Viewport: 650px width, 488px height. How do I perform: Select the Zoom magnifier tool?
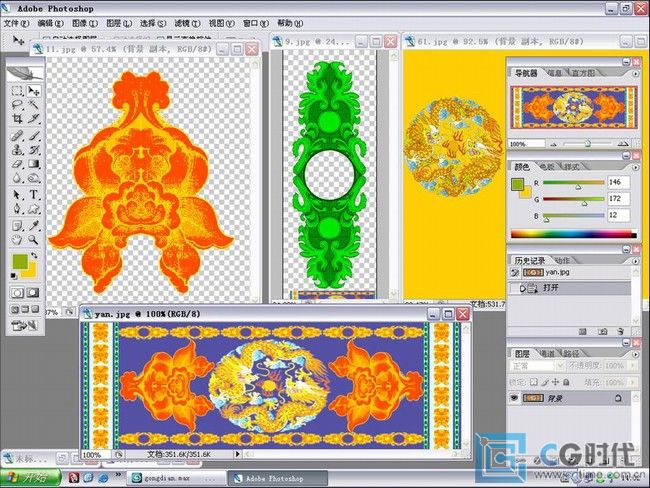(x=34, y=240)
